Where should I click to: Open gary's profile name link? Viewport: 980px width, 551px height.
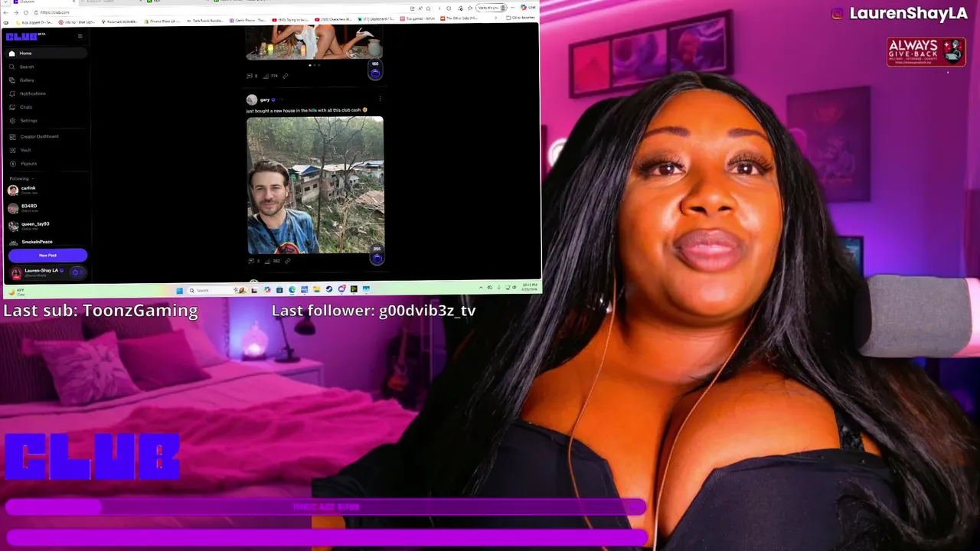pos(265,99)
